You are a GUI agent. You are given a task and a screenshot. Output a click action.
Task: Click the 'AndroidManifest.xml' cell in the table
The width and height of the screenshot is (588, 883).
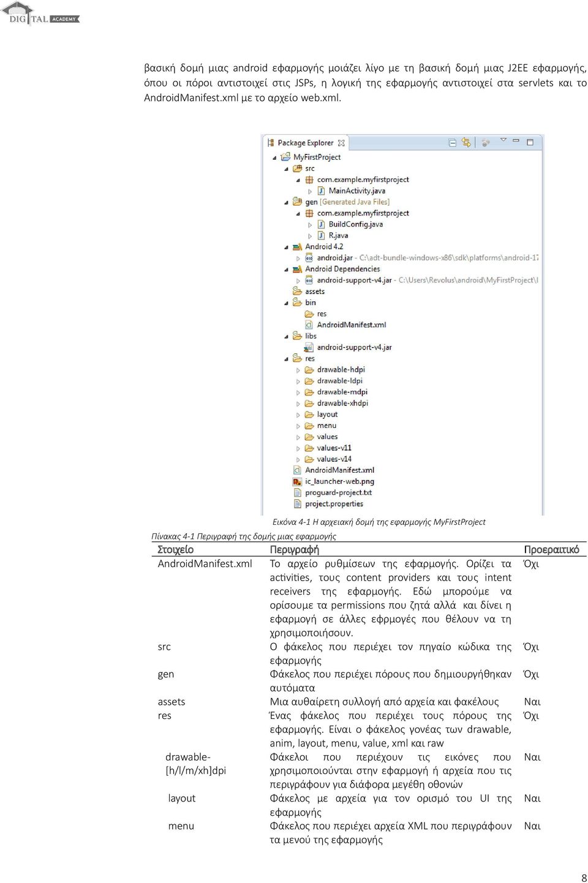[205, 563]
